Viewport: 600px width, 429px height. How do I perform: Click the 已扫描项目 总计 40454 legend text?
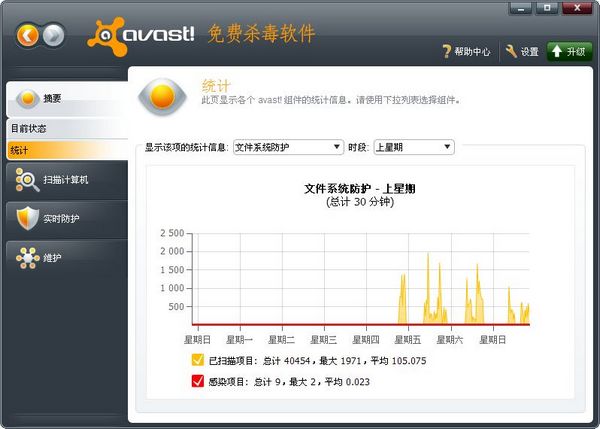(318, 360)
